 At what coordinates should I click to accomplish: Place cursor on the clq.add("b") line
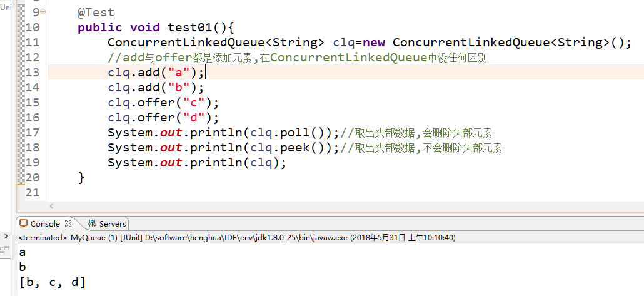click(x=155, y=87)
